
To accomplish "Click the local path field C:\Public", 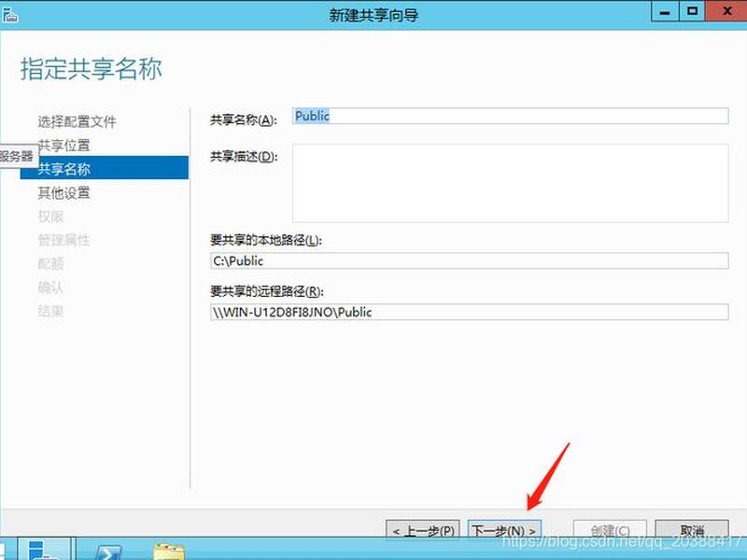I will coord(470,260).
